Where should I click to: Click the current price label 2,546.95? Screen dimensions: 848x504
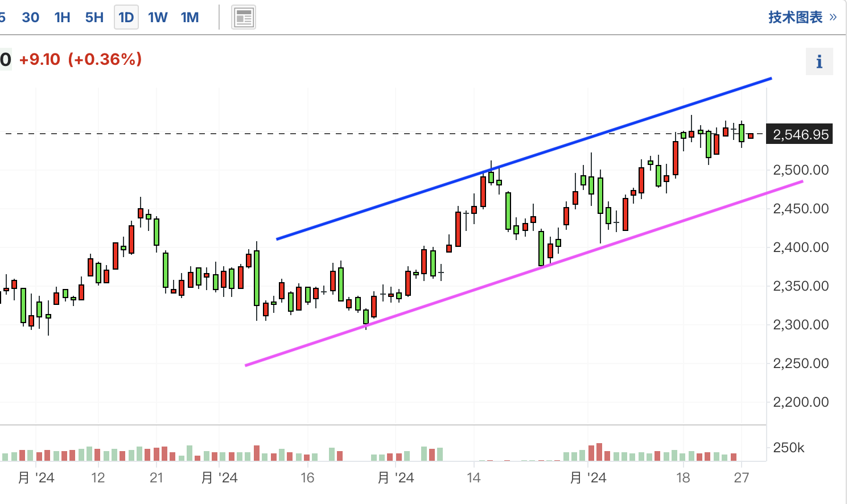(x=800, y=134)
